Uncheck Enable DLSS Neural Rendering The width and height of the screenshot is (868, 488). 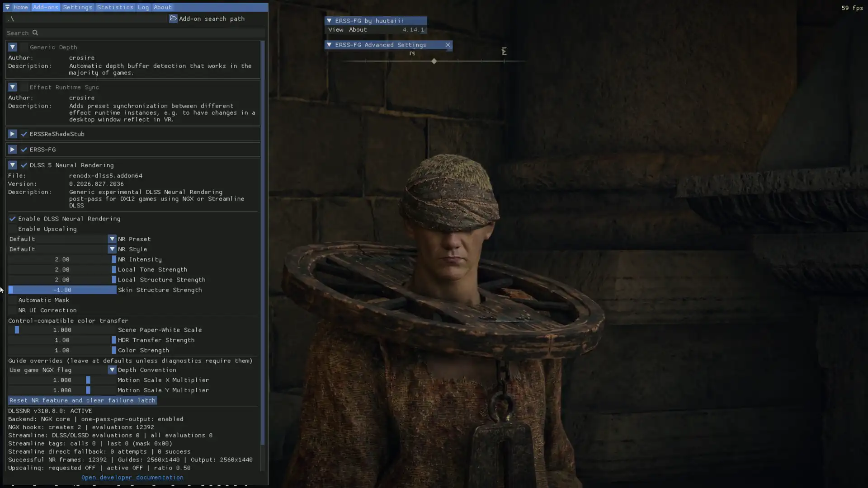point(12,219)
